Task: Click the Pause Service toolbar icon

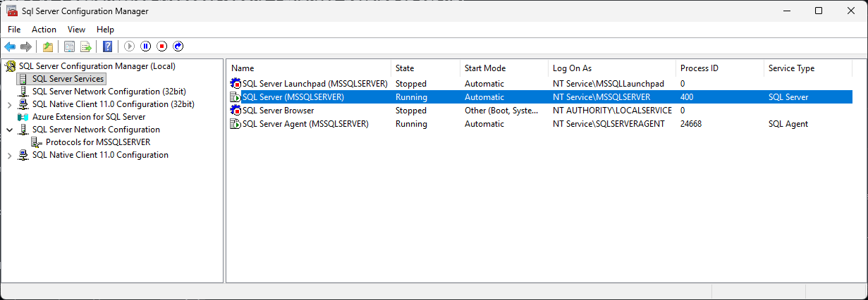Action: (x=145, y=46)
